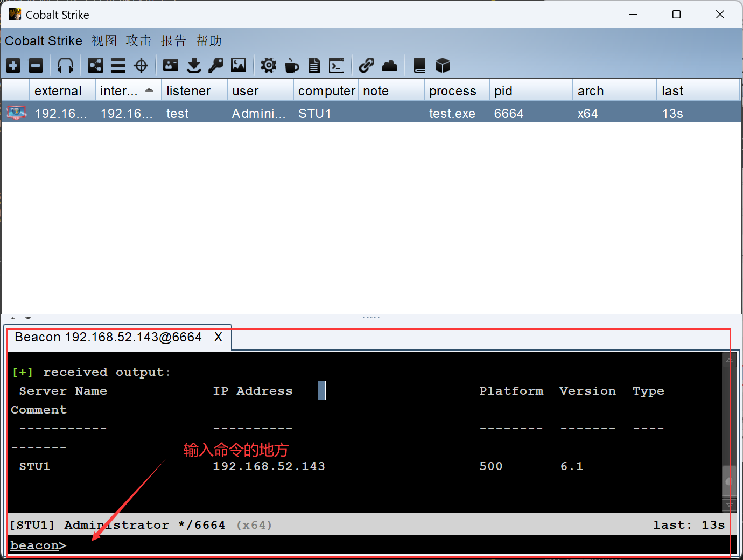Open the 帮助 (Help) menu
743x560 pixels.
209,41
